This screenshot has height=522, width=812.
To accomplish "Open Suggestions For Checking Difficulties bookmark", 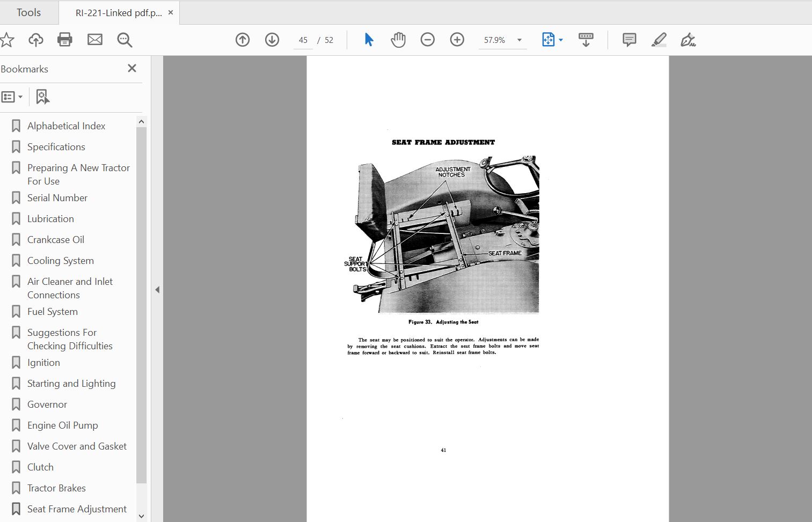I will 70,339.
